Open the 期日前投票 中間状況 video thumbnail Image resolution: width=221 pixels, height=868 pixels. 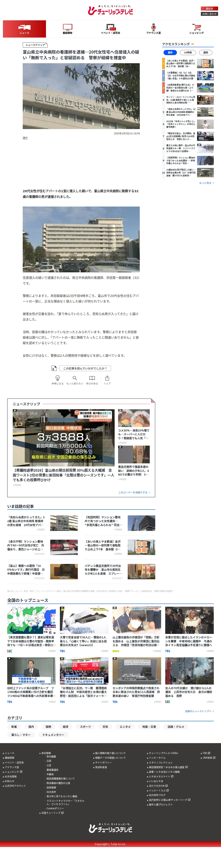pyautogui.click(x=64, y=438)
